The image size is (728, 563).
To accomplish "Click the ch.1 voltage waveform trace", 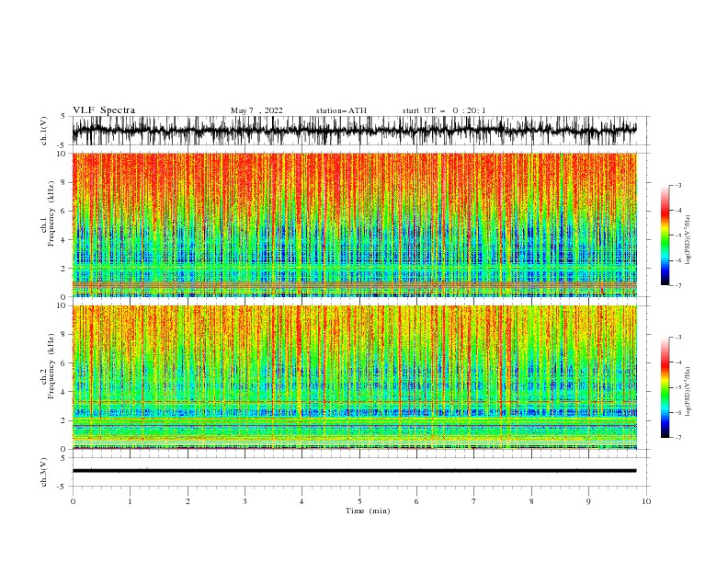I will click(355, 131).
